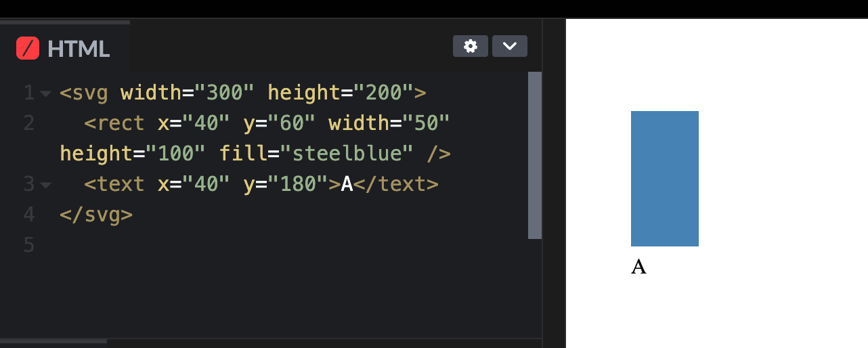Click the steelblue rectangle in preview
The height and width of the screenshot is (348, 868).
tap(665, 179)
